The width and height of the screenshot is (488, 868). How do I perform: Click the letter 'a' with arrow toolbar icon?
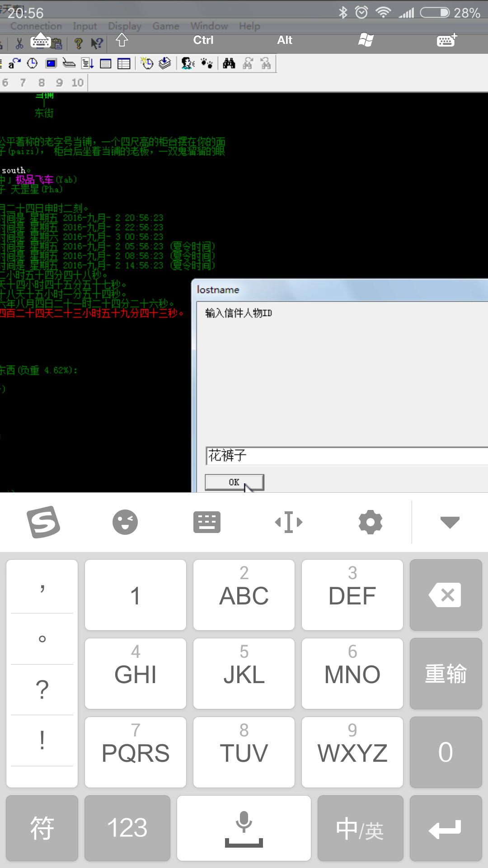coord(14,63)
